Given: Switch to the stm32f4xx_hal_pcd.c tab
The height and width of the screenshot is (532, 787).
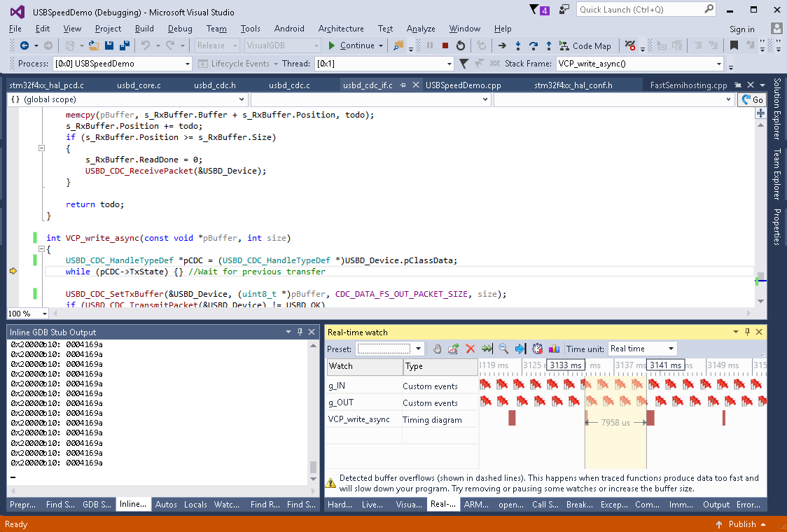Looking at the screenshot, I should tap(46, 85).
